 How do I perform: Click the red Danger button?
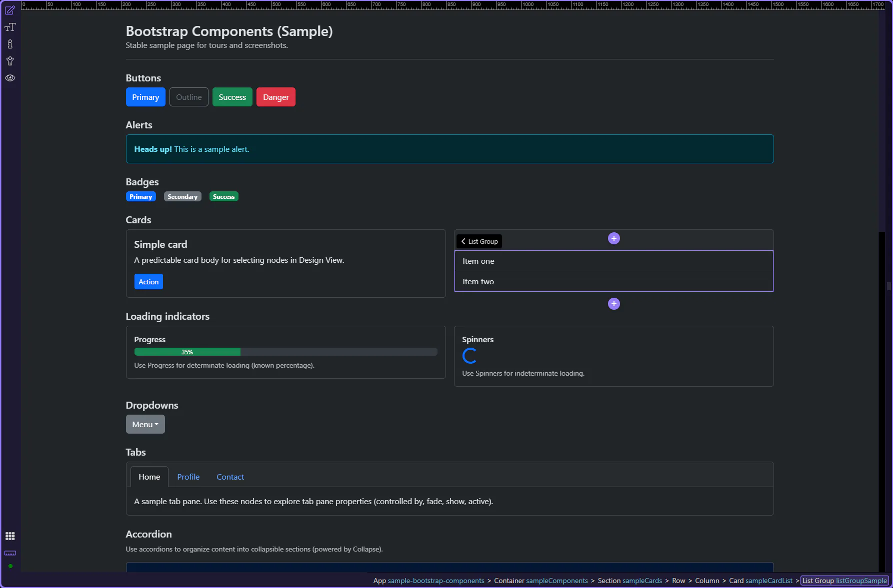275,97
